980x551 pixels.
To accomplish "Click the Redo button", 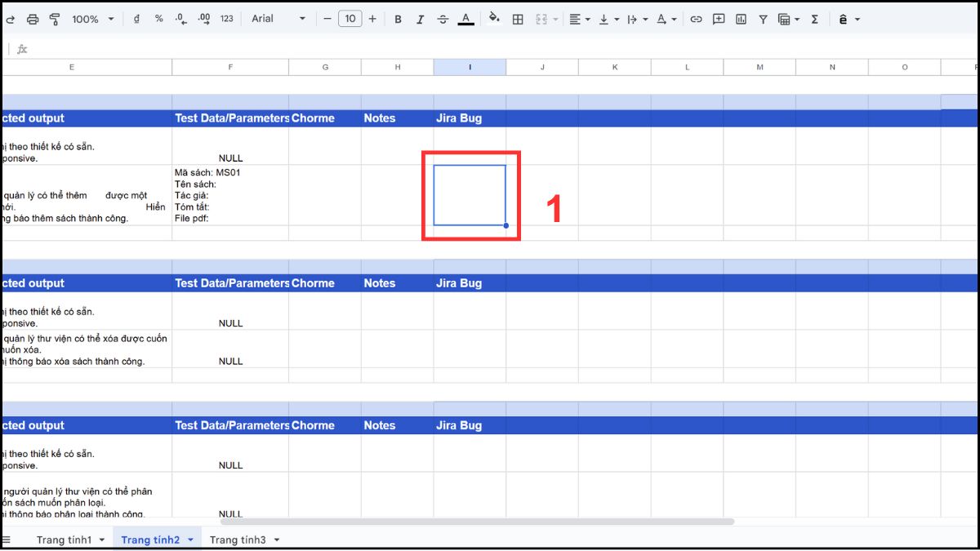I will pos(11,18).
